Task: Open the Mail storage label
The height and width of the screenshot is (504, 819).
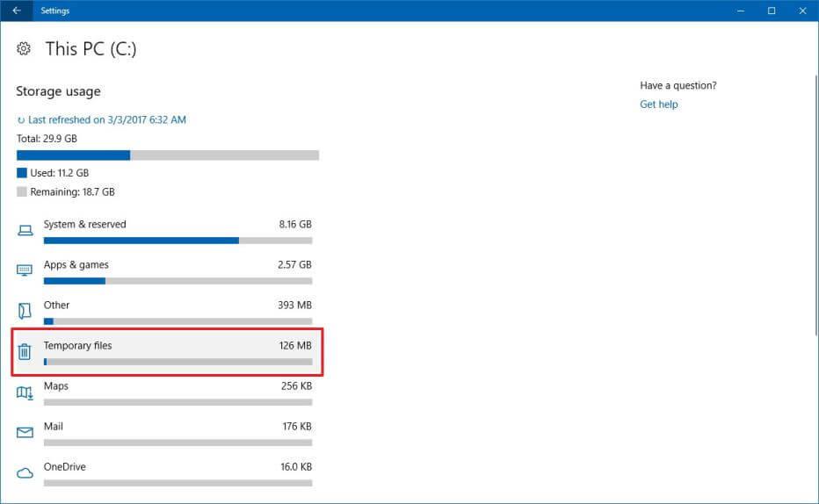Action: 54,426
